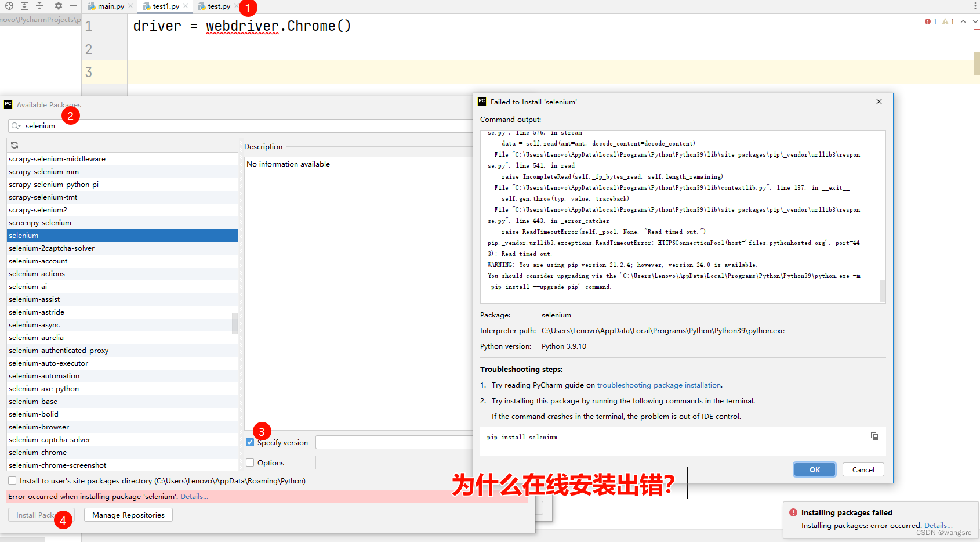Click the command output scrollbar
This screenshot has height=542, width=980.
click(x=883, y=291)
